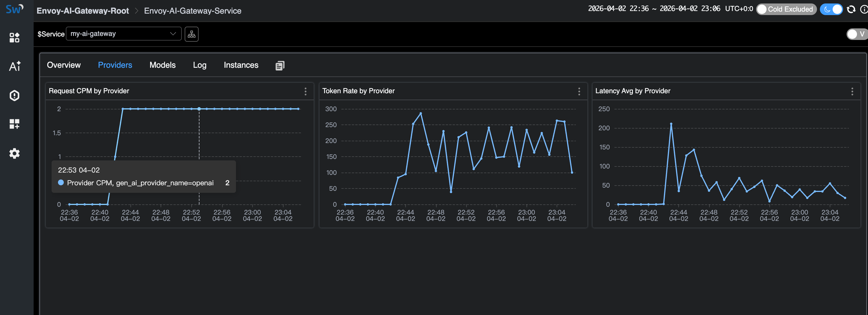The width and height of the screenshot is (868, 315).
Task: Toggle the Cold Excluded switch
Action: click(x=786, y=10)
